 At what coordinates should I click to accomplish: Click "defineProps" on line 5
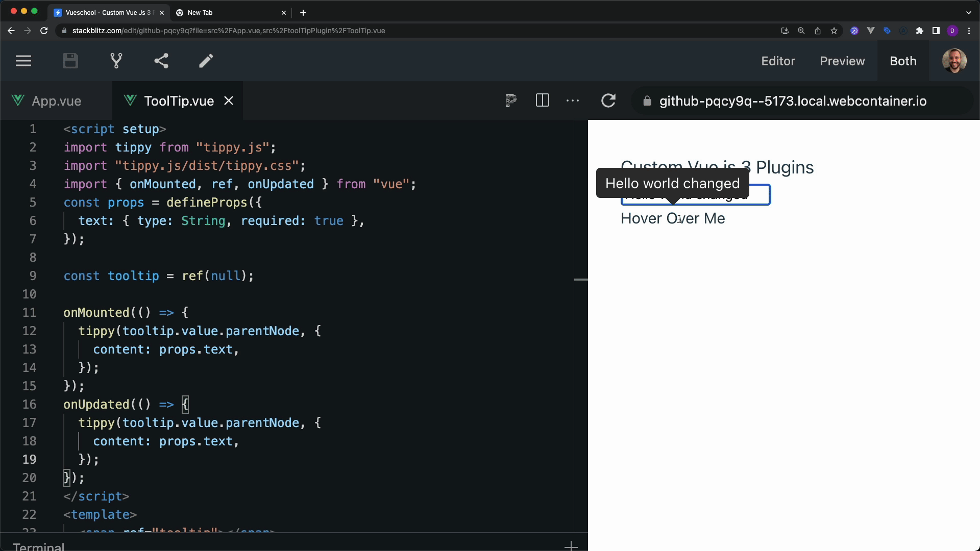pyautogui.click(x=207, y=203)
